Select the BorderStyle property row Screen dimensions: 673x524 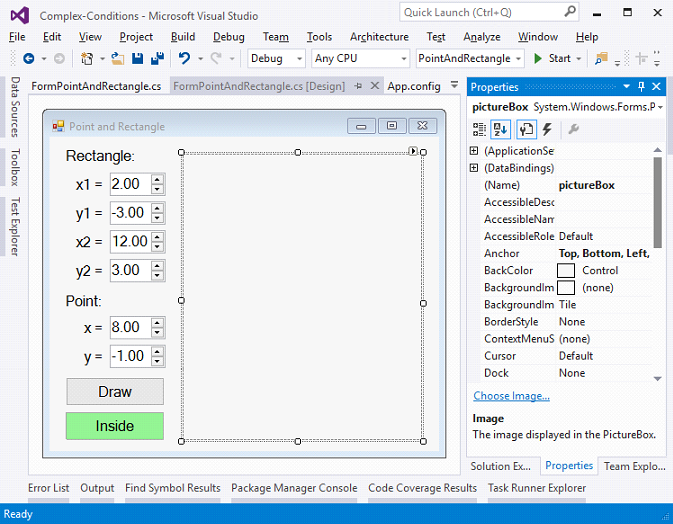pyautogui.click(x=567, y=322)
